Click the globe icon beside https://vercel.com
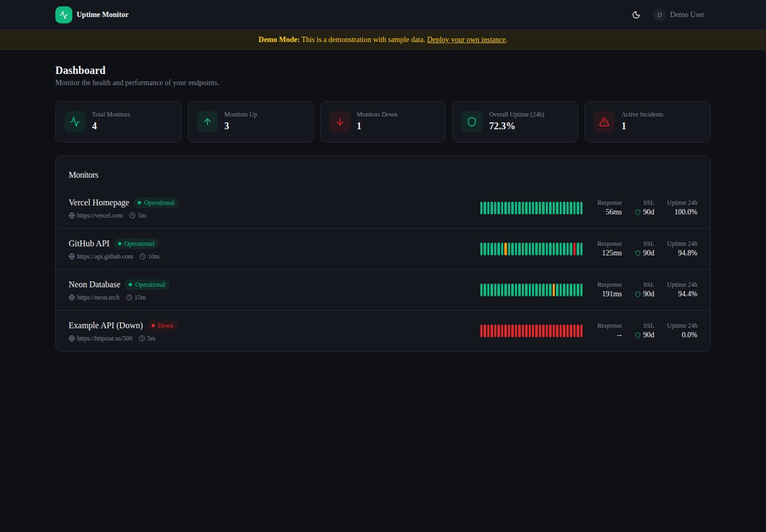Image resolution: width=766 pixels, height=532 pixels. (x=72, y=215)
